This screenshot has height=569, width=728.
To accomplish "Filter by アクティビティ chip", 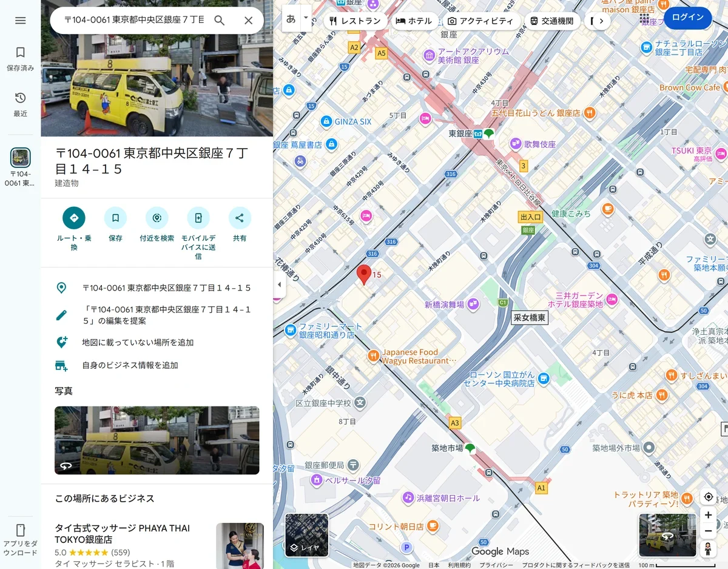I will tap(480, 21).
